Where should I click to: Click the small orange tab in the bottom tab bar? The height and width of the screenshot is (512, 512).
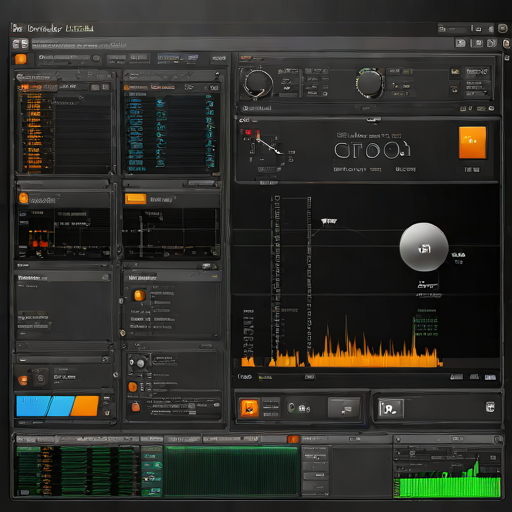pyautogui.click(x=293, y=439)
